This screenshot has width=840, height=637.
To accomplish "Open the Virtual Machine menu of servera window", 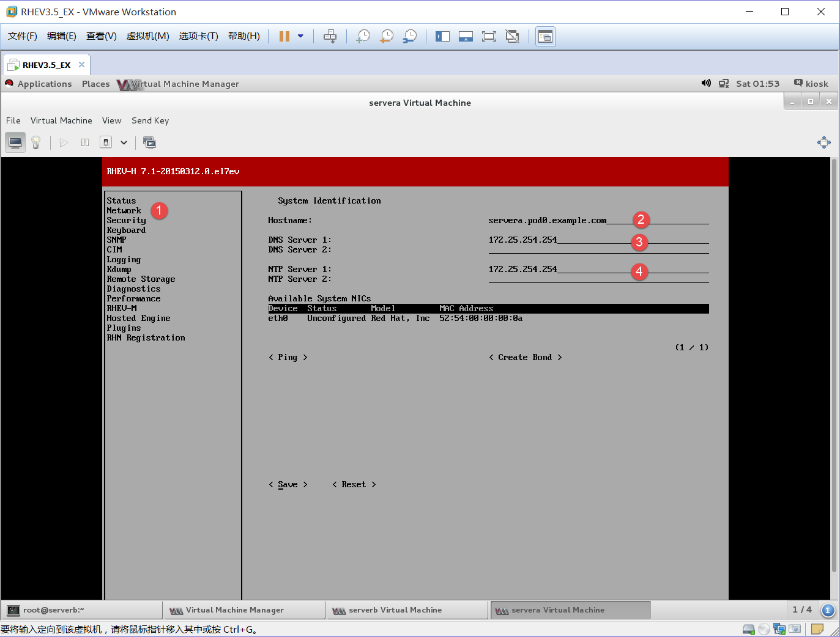I will coord(61,120).
